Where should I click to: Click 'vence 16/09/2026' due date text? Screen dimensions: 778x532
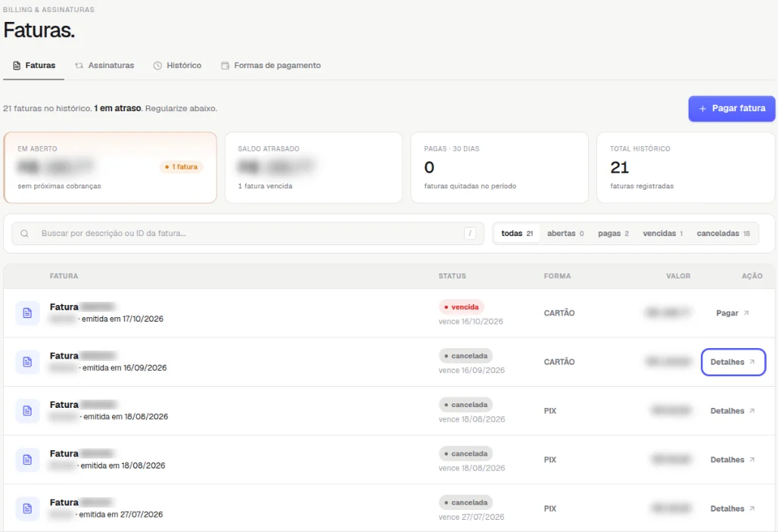coord(471,371)
